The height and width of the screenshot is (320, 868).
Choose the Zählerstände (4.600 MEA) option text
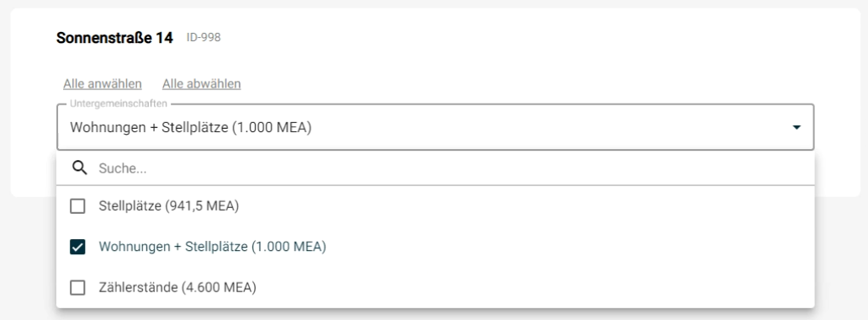click(x=177, y=288)
